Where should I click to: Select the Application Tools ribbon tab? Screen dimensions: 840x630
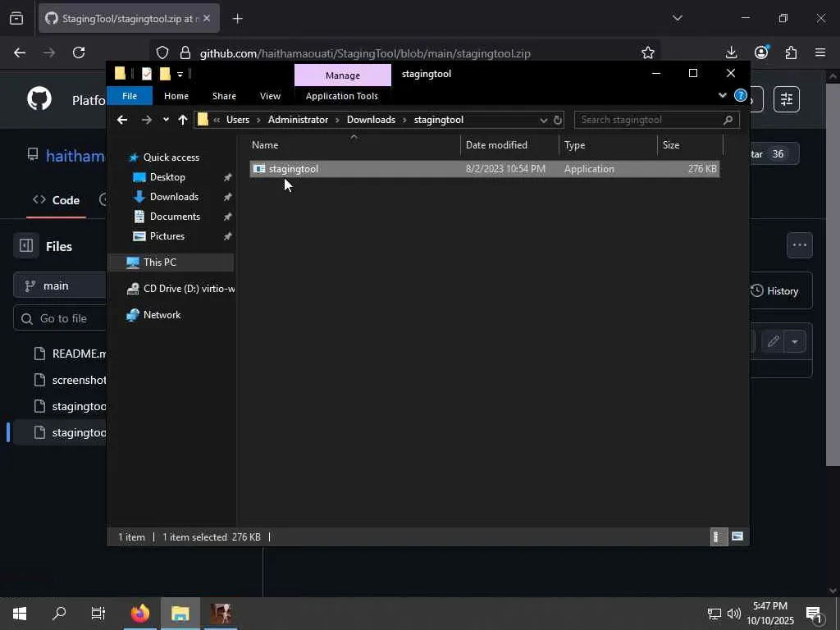[342, 96]
